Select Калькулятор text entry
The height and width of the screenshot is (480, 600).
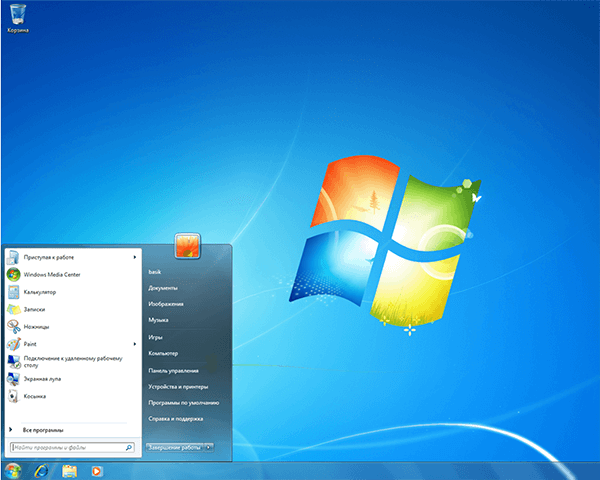coord(40,292)
